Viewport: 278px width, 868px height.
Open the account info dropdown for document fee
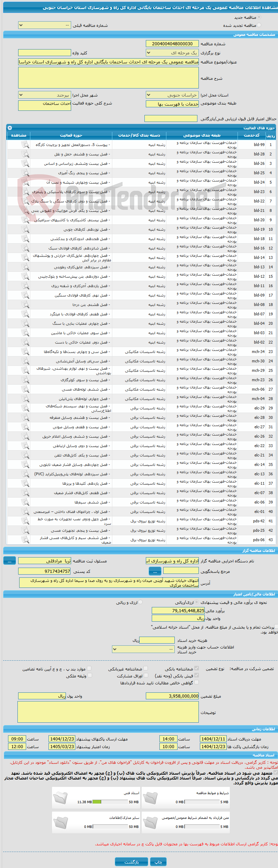pyautogui.click(x=143, y=649)
